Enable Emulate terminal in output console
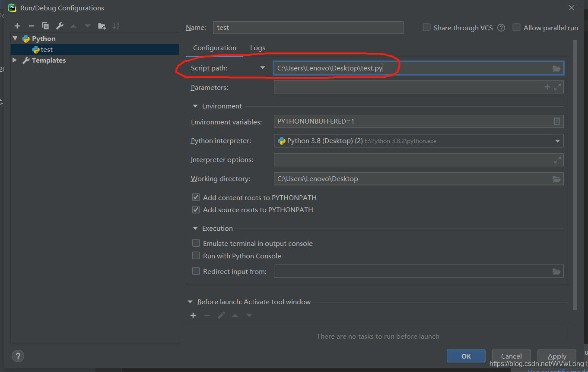588x372 pixels. tap(196, 243)
